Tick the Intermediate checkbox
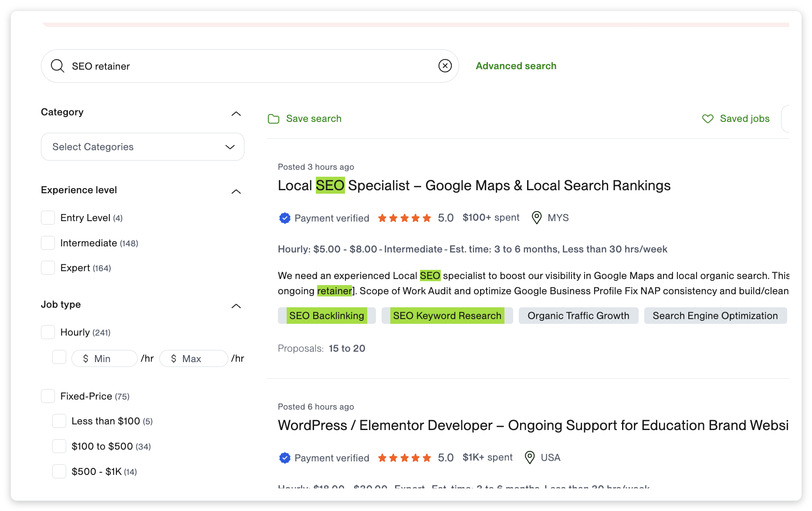This screenshot has height=511, width=812. (48, 243)
